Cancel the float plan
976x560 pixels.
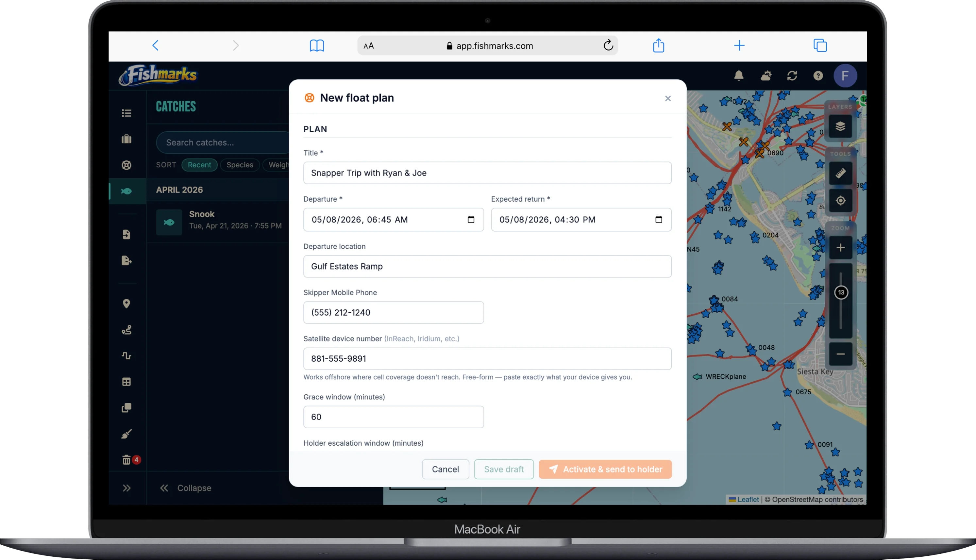[x=445, y=469]
